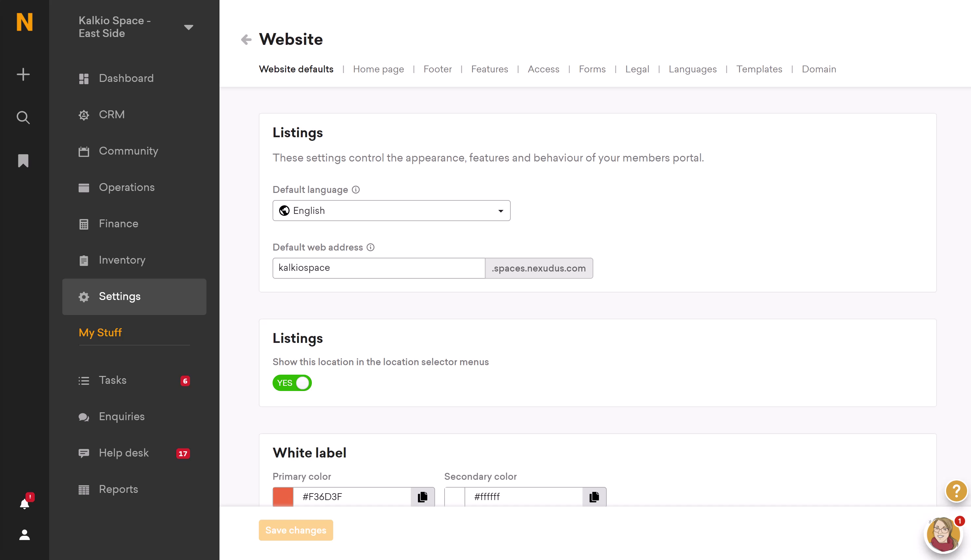Expand the workspace selector dropdown arrow

pos(189,27)
